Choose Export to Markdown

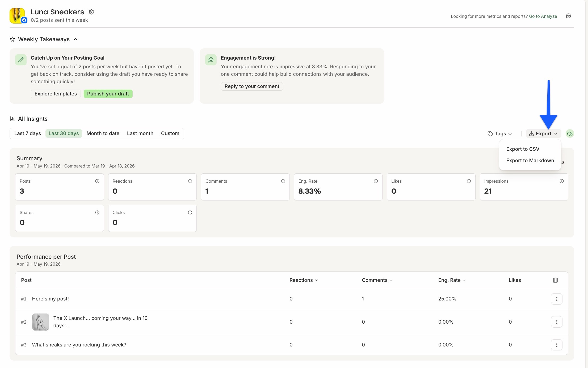(530, 161)
